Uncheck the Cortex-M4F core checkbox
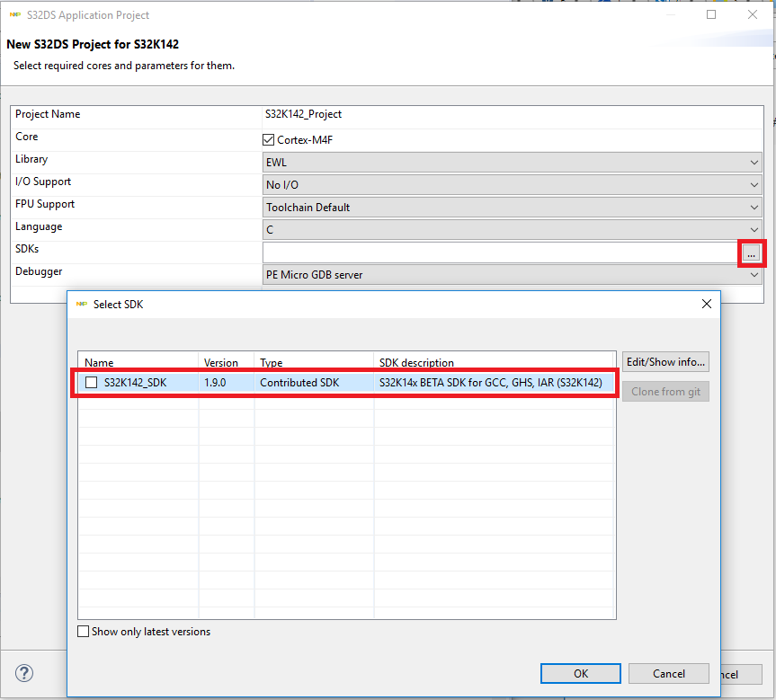The image size is (776, 700). [268, 140]
